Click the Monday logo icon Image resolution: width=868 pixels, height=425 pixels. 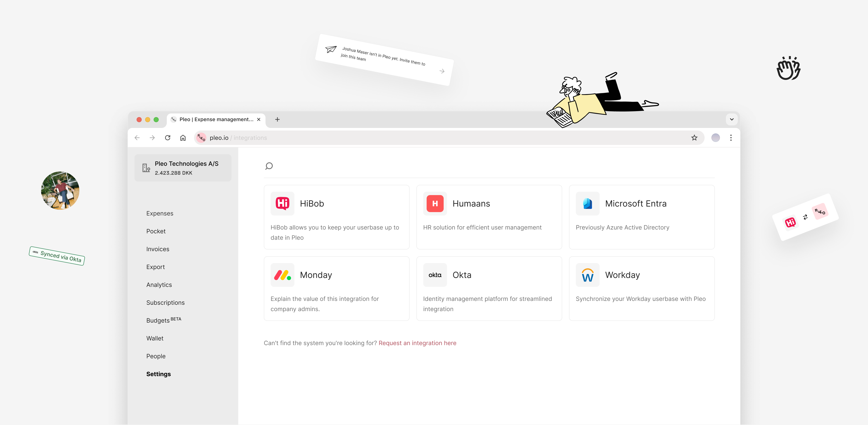coord(282,275)
